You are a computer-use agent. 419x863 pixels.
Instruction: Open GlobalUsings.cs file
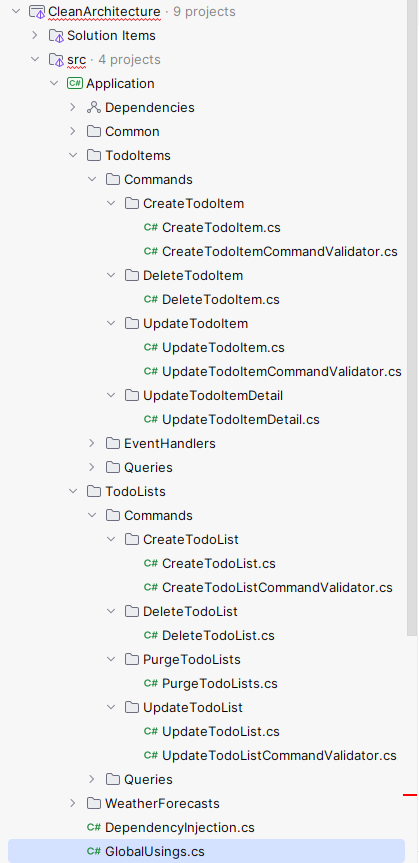pyautogui.click(x=155, y=851)
